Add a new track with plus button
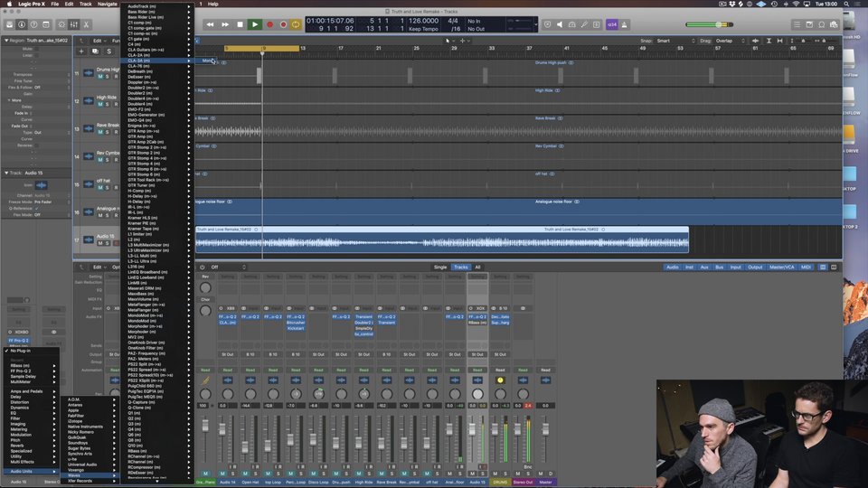Image resolution: width=868 pixels, height=488 pixels. 81,51
